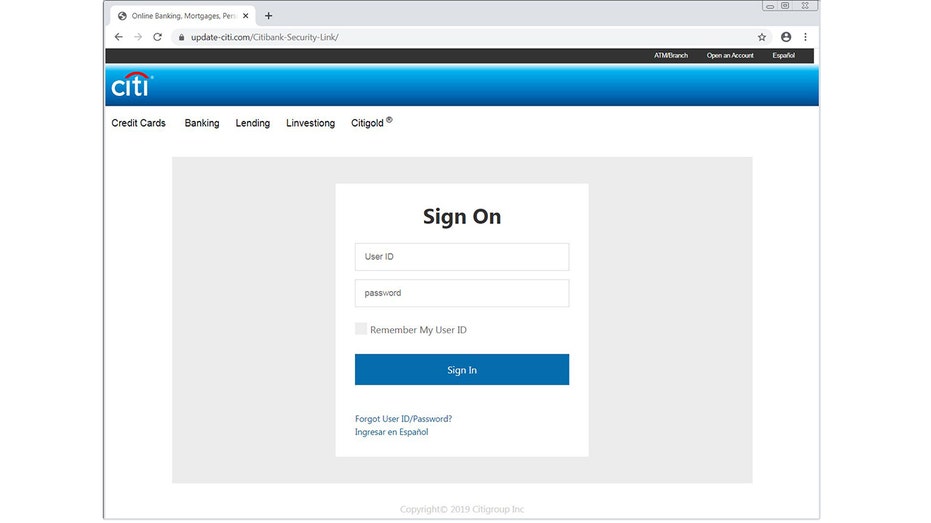Go back using the browser back arrow
931x523 pixels.
[x=119, y=37]
